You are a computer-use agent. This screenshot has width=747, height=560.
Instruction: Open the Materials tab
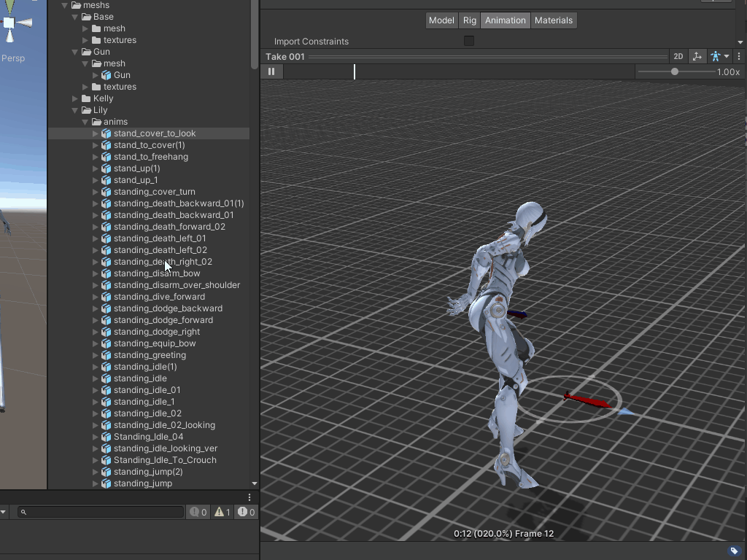pos(553,20)
